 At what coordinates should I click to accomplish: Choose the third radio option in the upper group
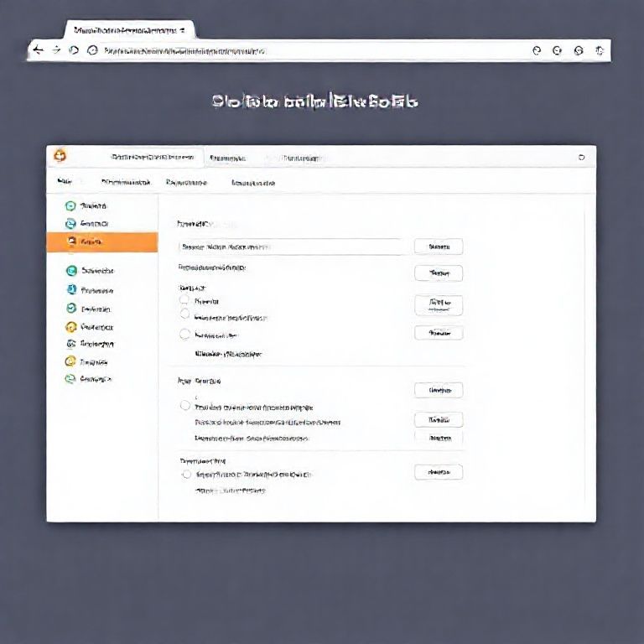tap(185, 334)
